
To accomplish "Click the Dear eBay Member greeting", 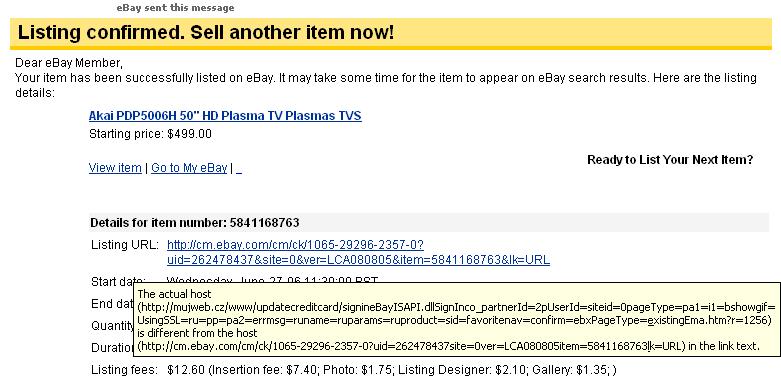I will point(69,63).
